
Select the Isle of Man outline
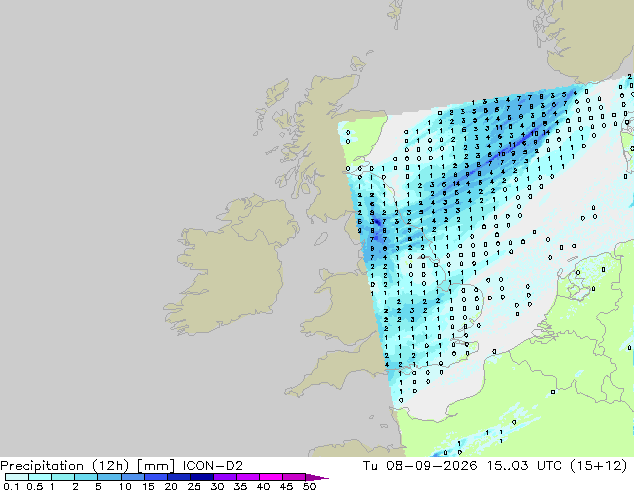(x=321, y=239)
